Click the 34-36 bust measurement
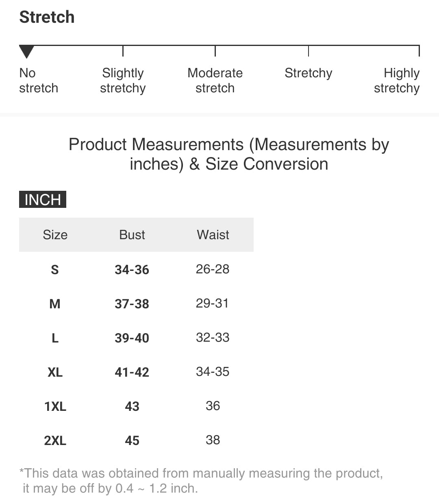This screenshot has width=439, height=504. 132,270
